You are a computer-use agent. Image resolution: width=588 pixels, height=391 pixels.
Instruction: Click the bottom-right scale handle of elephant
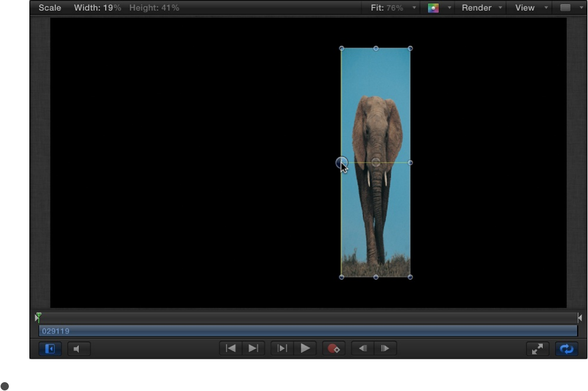pos(410,277)
